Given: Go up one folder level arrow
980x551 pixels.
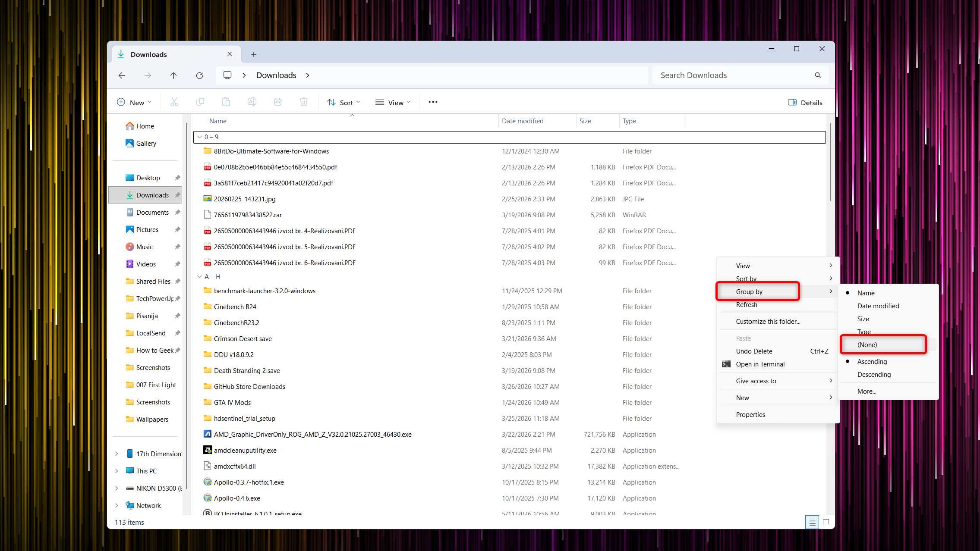Looking at the screenshot, I should [x=173, y=75].
